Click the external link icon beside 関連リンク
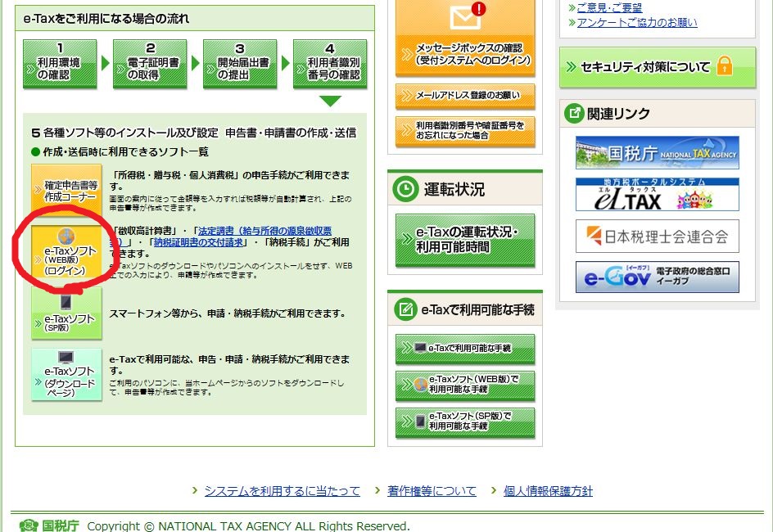Viewport: 773px width, 532px height. click(x=574, y=113)
